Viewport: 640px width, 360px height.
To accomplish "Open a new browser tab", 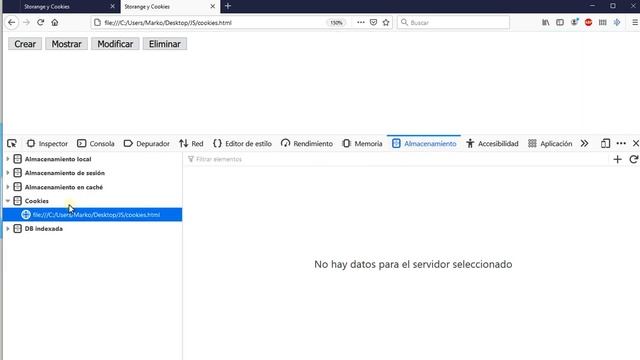I will point(228,6).
